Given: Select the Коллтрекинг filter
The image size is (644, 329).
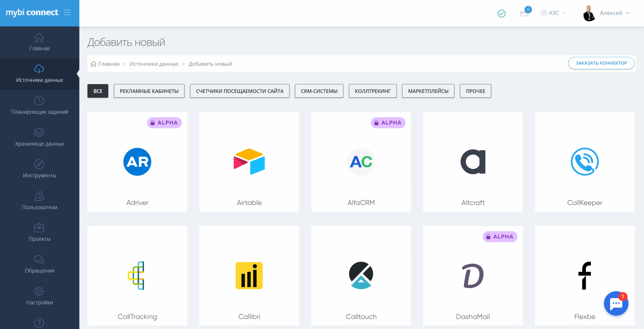Looking at the screenshot, I should [373, 91].
